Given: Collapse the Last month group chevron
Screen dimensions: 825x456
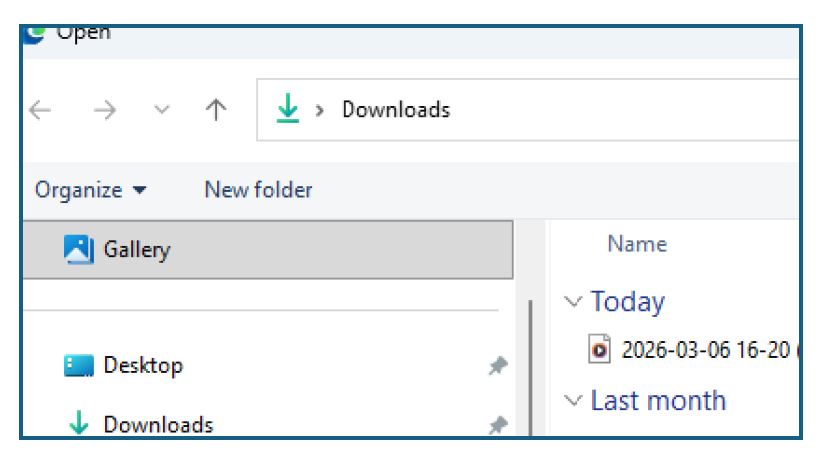Looking at the screenshot, I should coord(572,401).
